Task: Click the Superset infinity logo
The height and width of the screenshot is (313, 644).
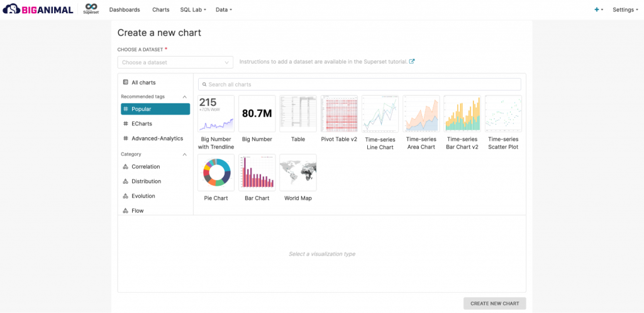Action: [x=92, y=9]
